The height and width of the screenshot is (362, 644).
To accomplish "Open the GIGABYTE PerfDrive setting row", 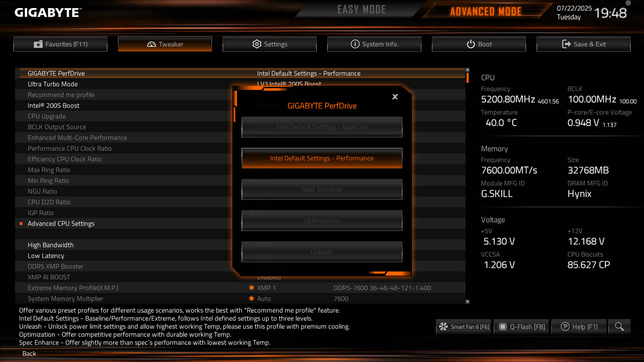I will [240, 73].
